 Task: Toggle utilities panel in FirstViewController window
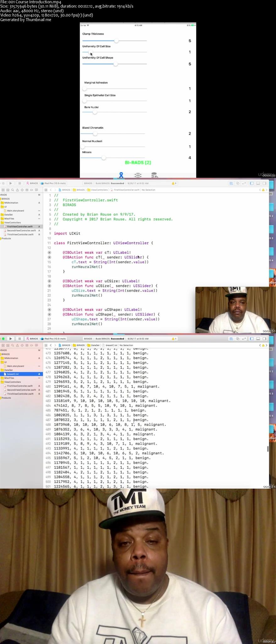tap(264, 183)
